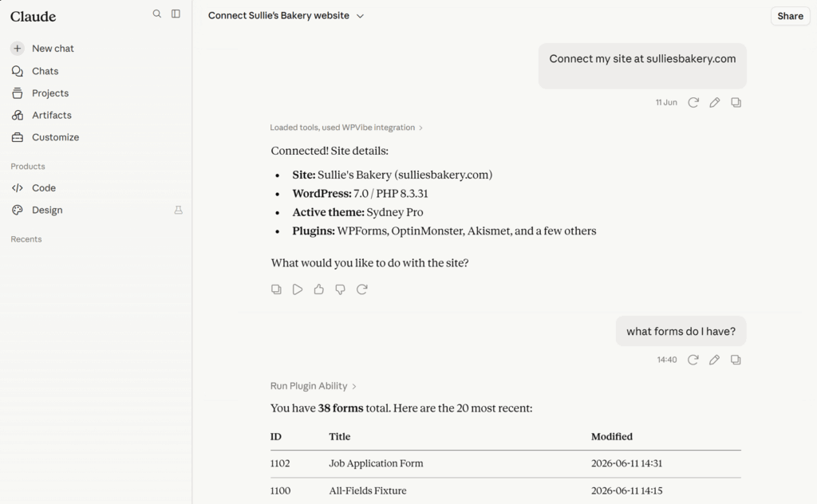The height and width of the screenshot is (504, 817).
Task: Regenerate the site details response
Action: coord(361,289)
